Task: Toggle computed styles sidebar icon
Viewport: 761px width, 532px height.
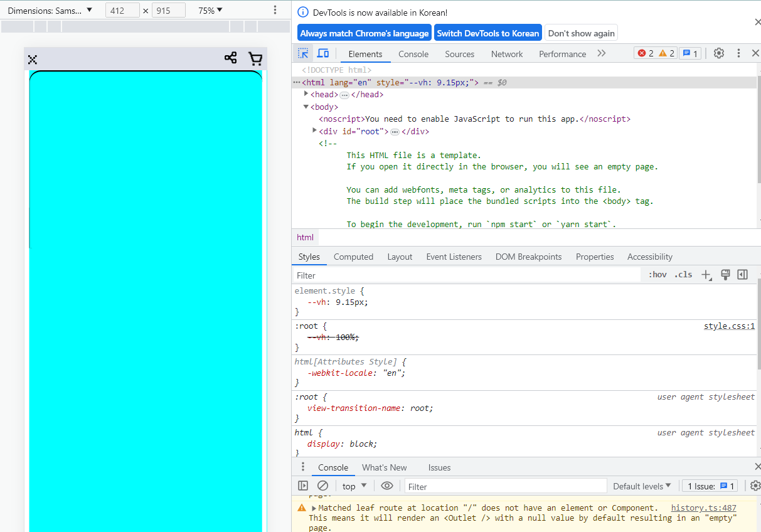Action: (x=743, y=275)
